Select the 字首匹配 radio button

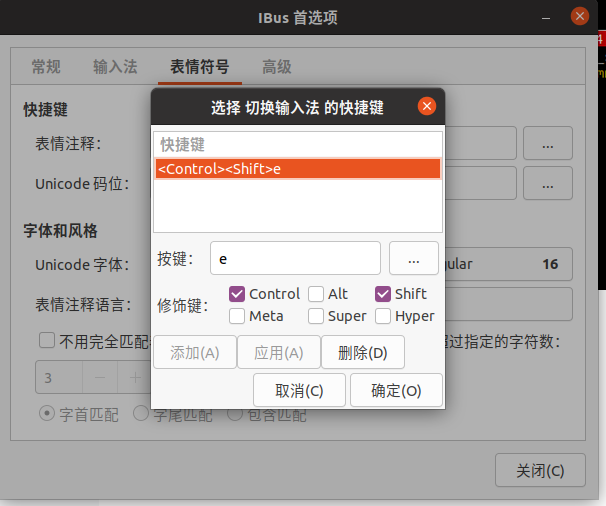tap(47, 414)
